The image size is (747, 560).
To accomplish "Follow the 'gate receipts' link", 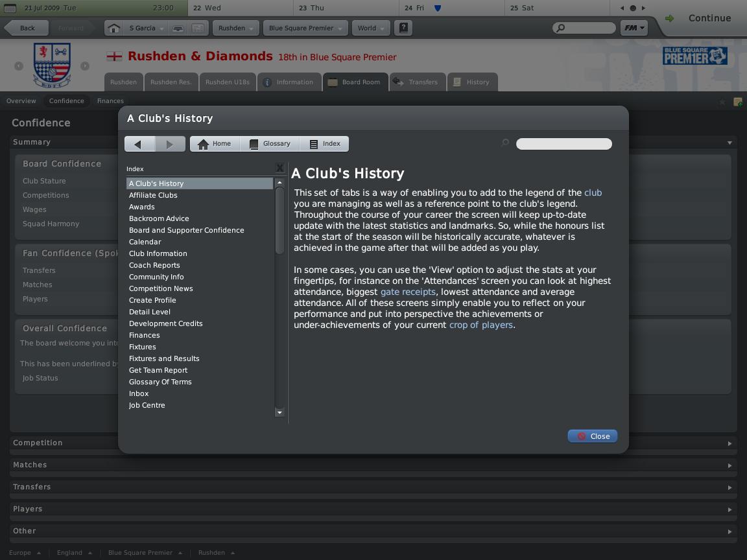I will click(x=408, y=292).
